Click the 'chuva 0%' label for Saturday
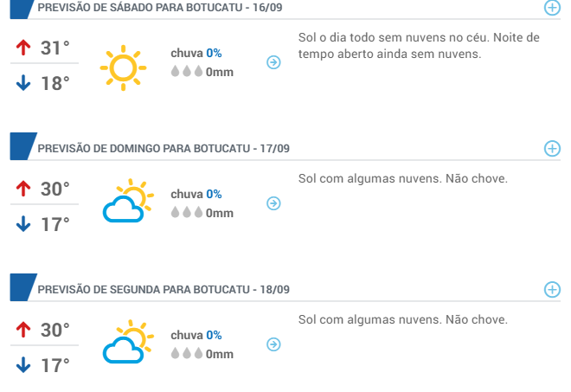Image resolution: width=571 pixels, height=392 pixels. point(196,53)
